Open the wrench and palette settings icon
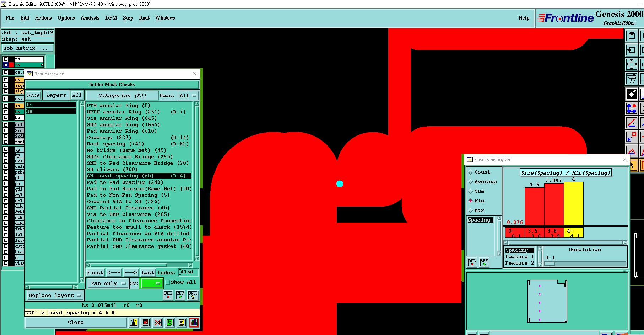This screenshot has height=335, width=644. click(632, 79)
